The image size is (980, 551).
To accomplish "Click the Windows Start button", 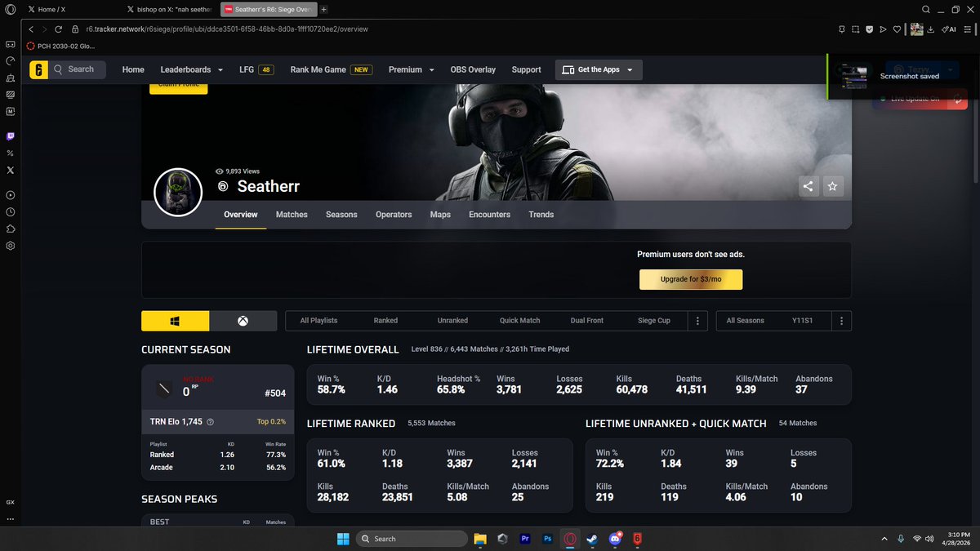I will [x=342, y=539].
